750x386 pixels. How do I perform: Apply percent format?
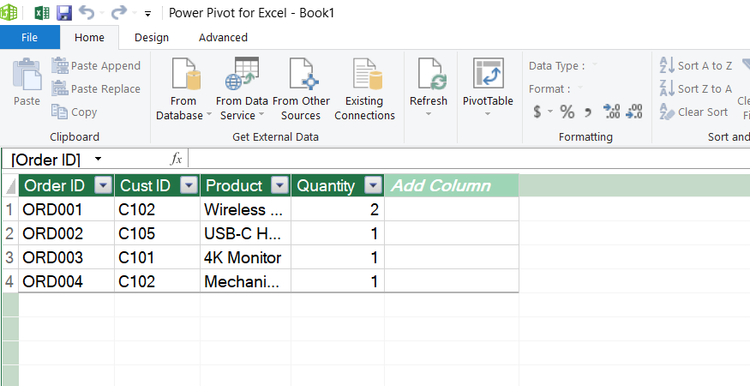(x=567, y=112)
